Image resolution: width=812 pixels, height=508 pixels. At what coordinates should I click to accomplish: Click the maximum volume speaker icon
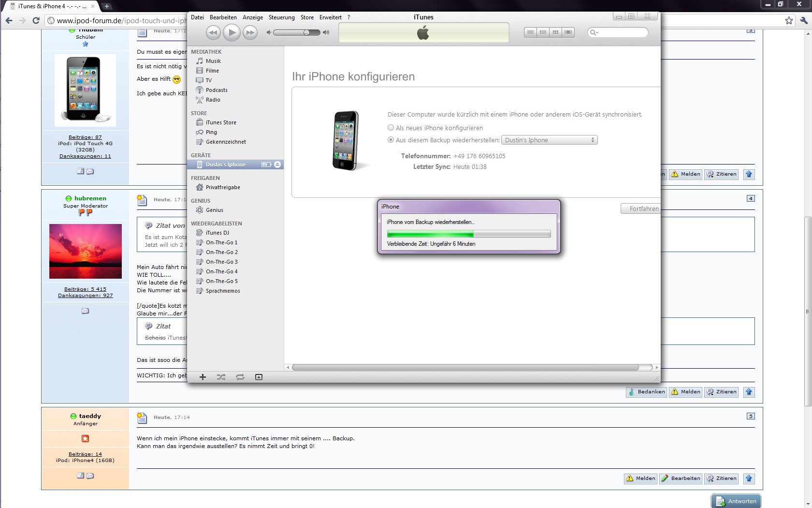click(326, 32)
